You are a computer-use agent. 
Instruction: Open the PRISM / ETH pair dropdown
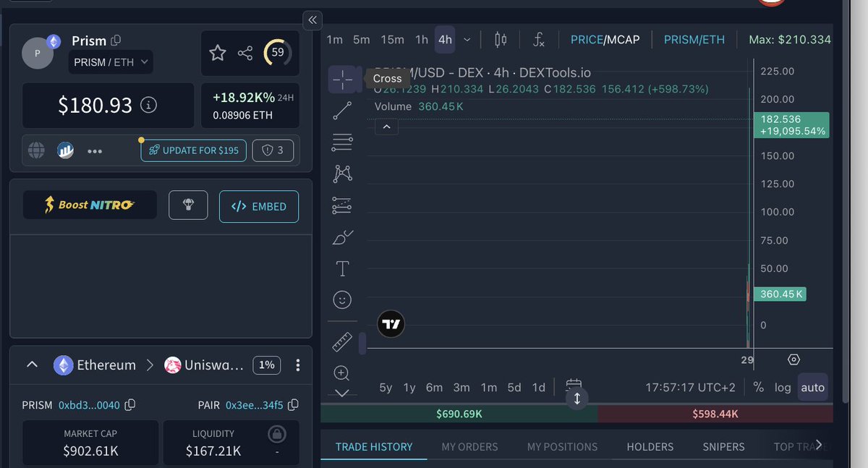111,62
